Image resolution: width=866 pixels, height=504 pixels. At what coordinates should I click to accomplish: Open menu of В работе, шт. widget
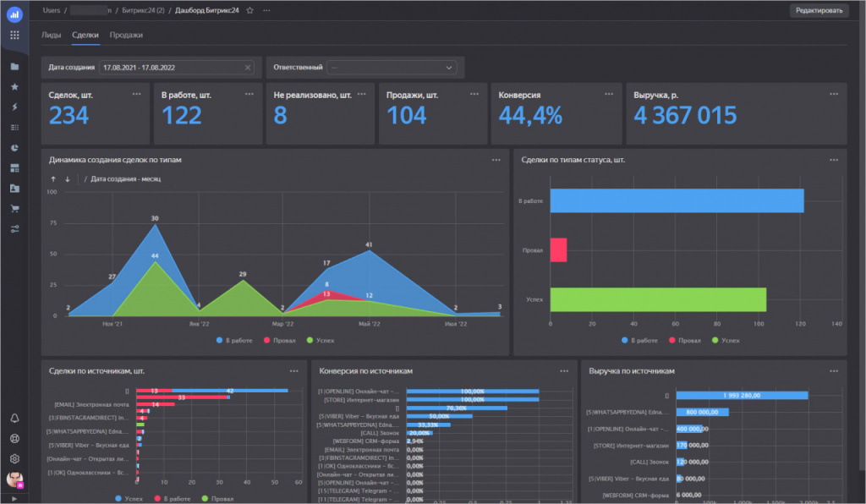pos(249,95)
